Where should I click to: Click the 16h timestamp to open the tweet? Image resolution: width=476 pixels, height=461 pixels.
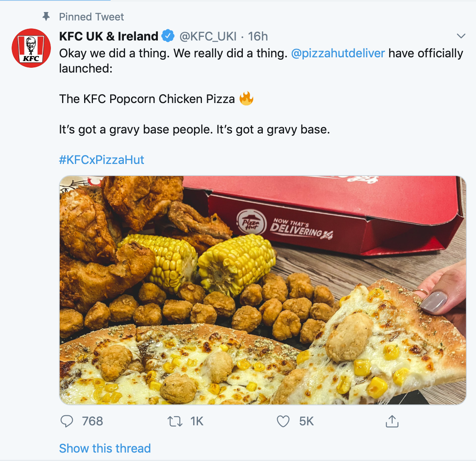258,36
